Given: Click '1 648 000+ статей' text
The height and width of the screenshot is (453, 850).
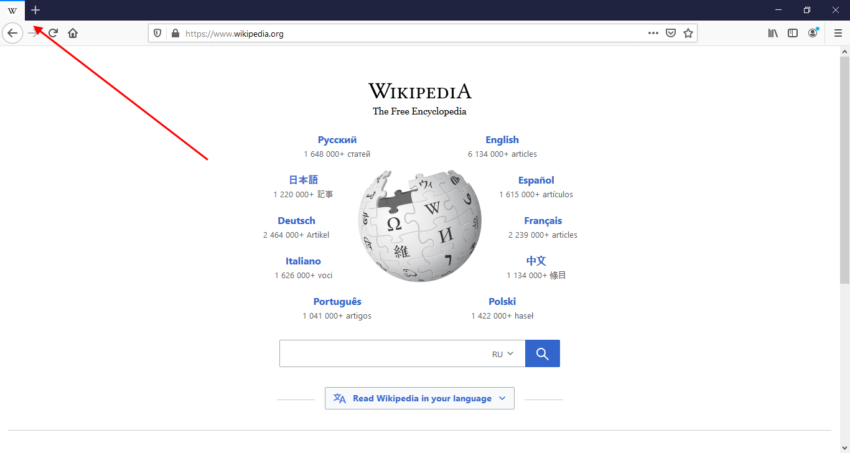Looking at the screenshot, I should tap(337, 154).
